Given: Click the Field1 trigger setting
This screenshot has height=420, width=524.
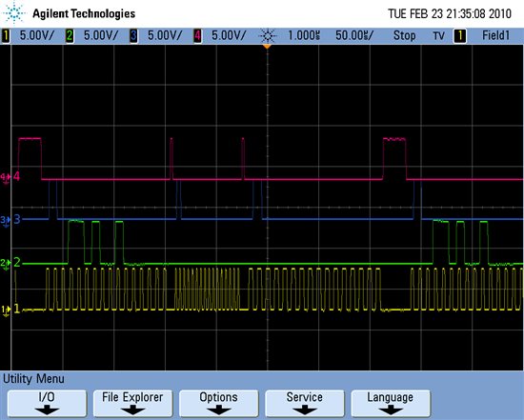Looking at the screenshot, I should (496, 35).
